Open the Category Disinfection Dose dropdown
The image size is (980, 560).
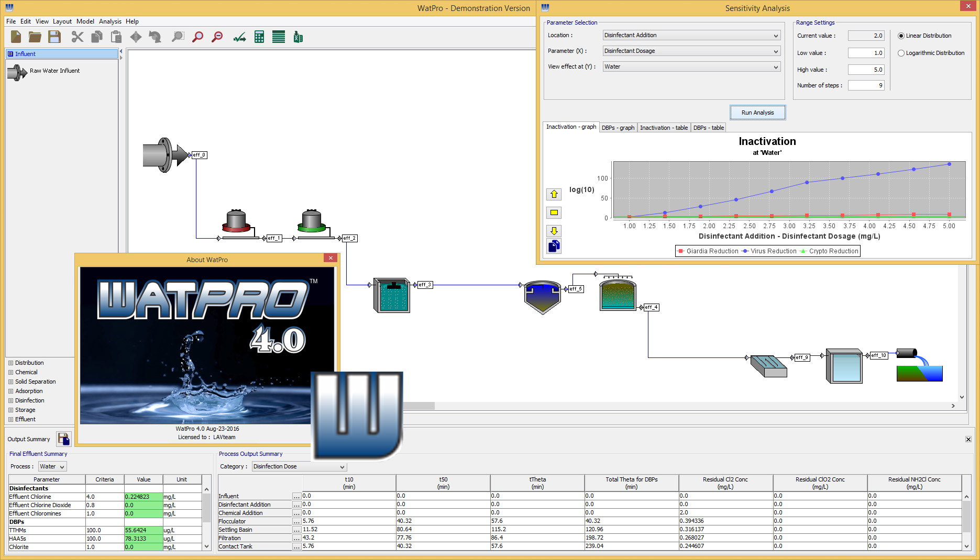point(299,466)
